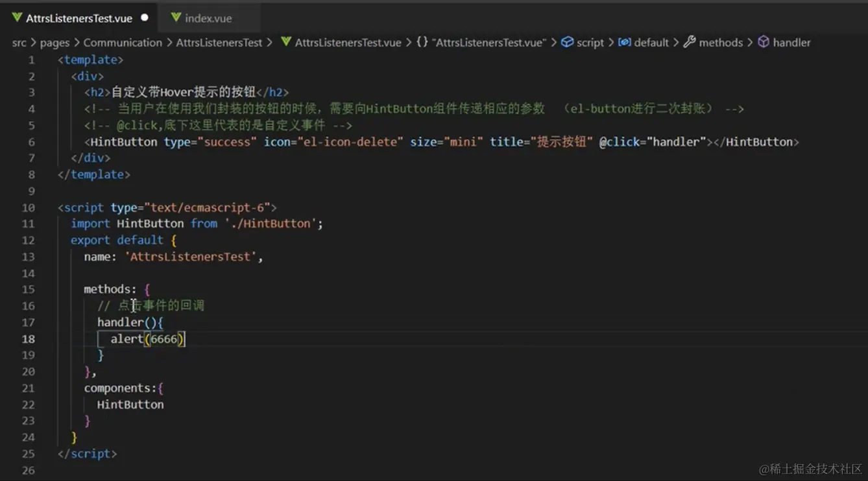Click the heading text 自定义带Hover提示的按钮

coord(183,93)
